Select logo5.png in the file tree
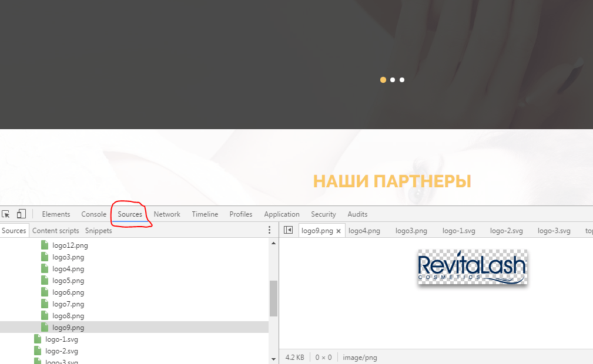593x364 pixels. tap(68, 281)
